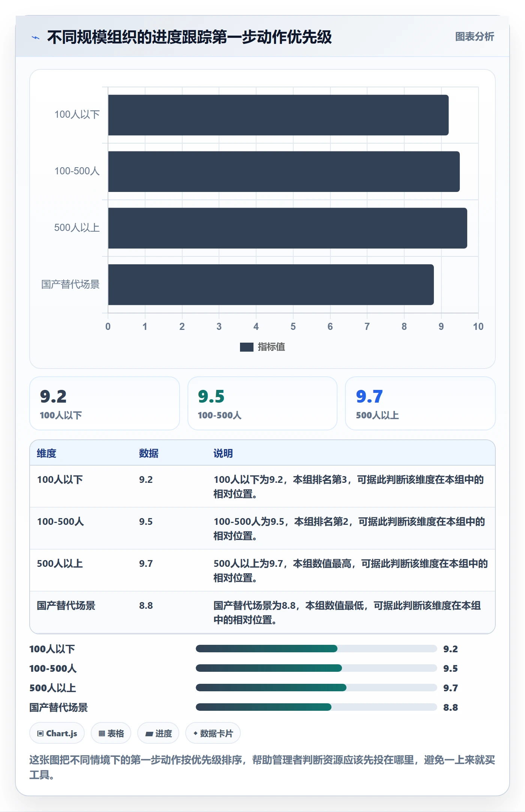
Task: Click the 100-500人 progress bar
Action: point(316,668)
